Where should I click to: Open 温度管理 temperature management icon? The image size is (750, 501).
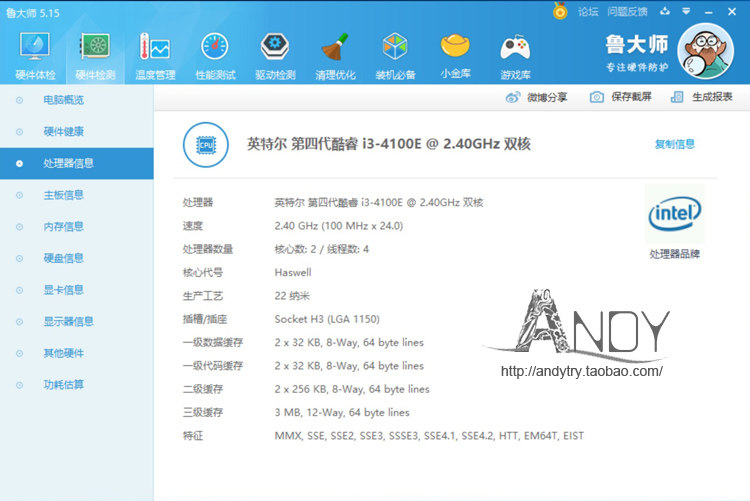(x=155, y=55)
